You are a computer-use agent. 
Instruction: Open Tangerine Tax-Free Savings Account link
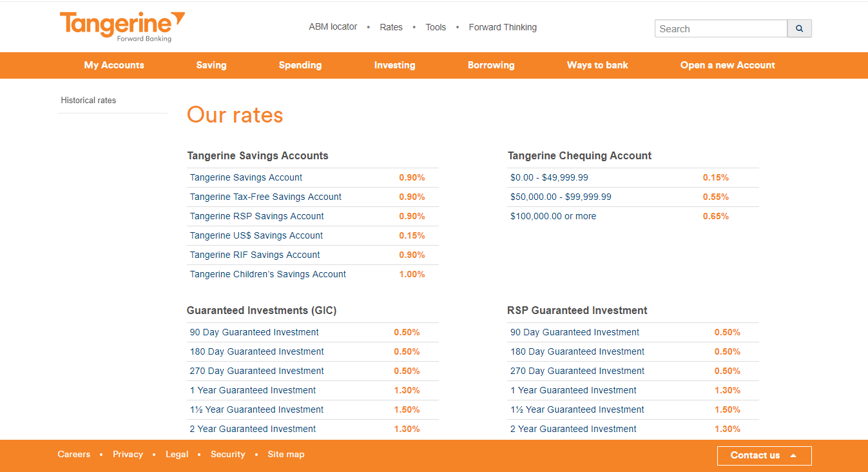(x=265, y=197)
